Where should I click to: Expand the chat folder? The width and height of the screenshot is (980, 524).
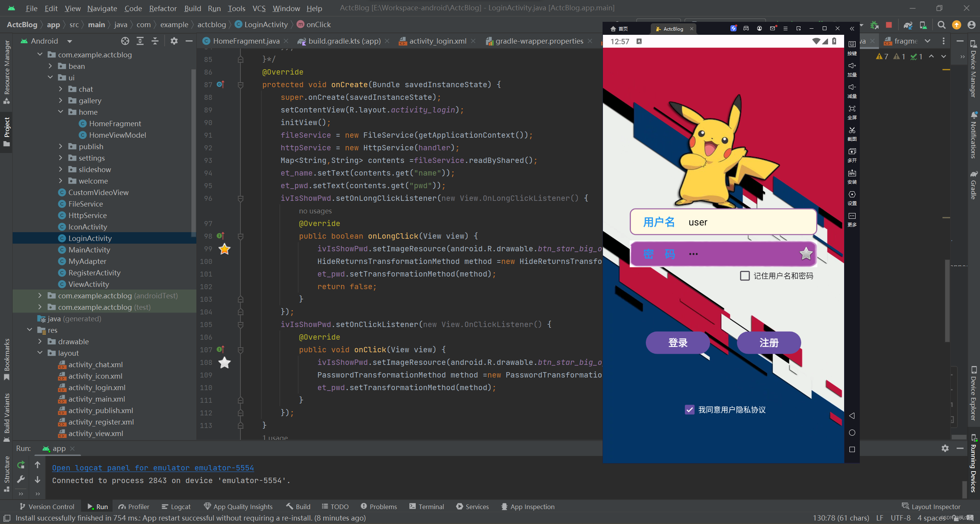pyautogui.click(x=60, y=89)
